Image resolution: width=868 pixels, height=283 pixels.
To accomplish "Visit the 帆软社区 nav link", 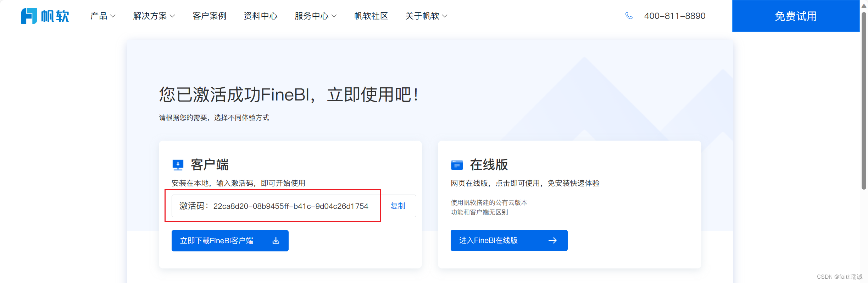I will point(371,16).
